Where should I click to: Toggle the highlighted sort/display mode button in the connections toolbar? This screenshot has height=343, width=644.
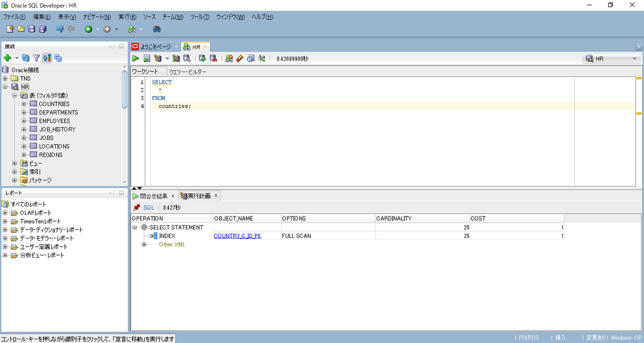click(x=47, y=58)
